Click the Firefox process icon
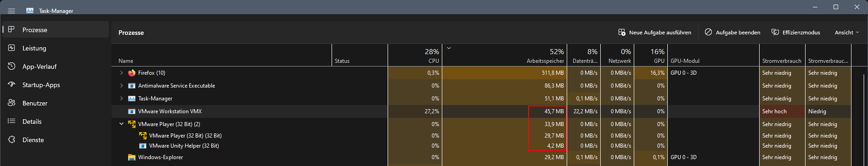This screenshot has height=166, width=868. (132, 73)
